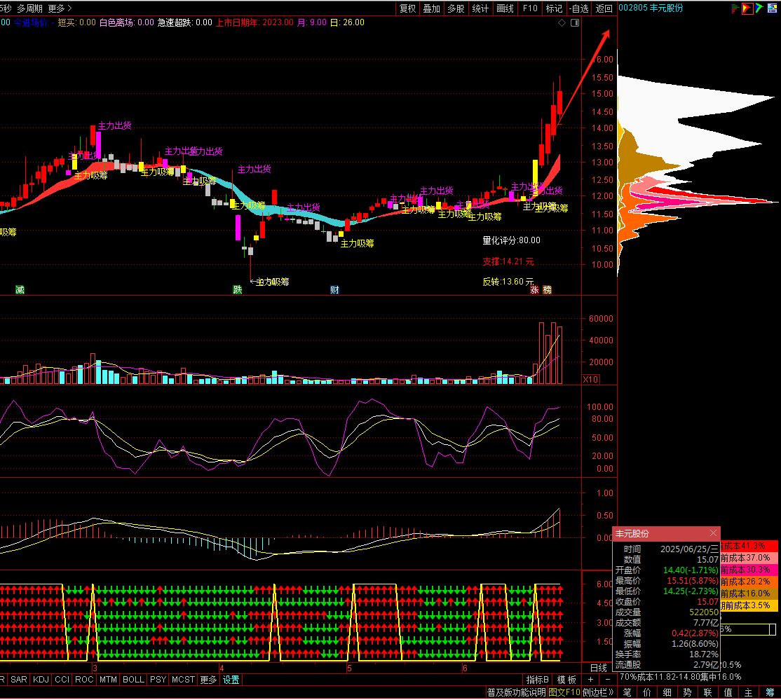The height and width of the screenshot is (700, 781).
Task: Select the CCI indicator tab
Action: [62, 680]
